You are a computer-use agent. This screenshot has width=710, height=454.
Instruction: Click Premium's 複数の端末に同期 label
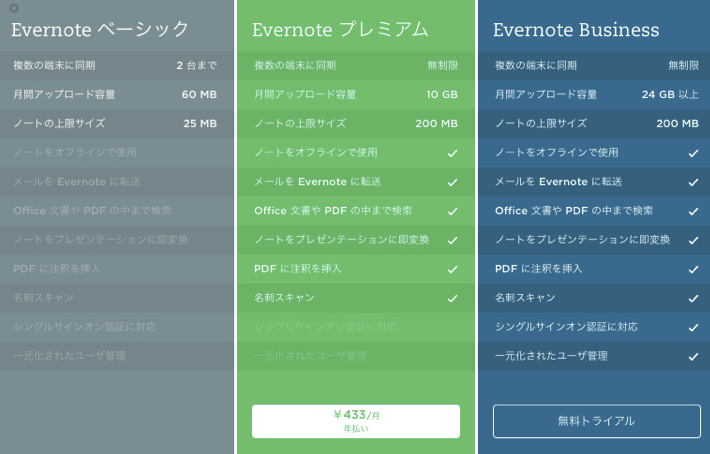click(x=295, y=66)
